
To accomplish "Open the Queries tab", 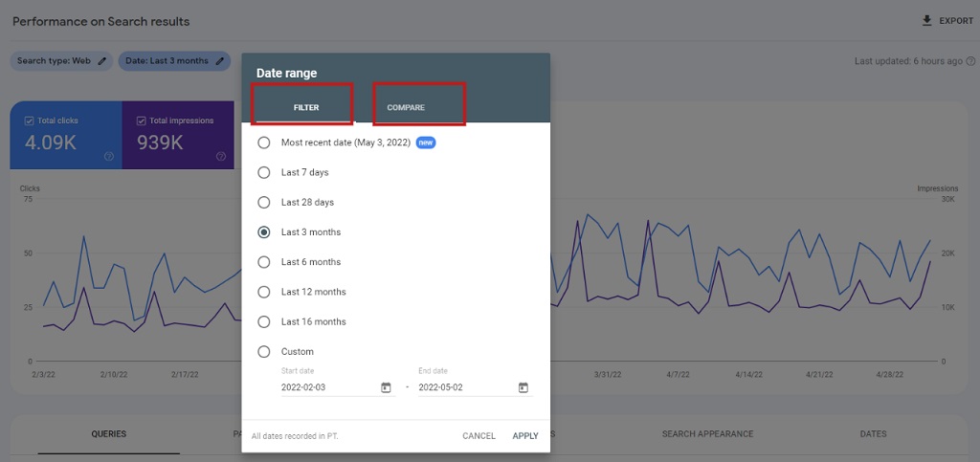I will point(109,434).
